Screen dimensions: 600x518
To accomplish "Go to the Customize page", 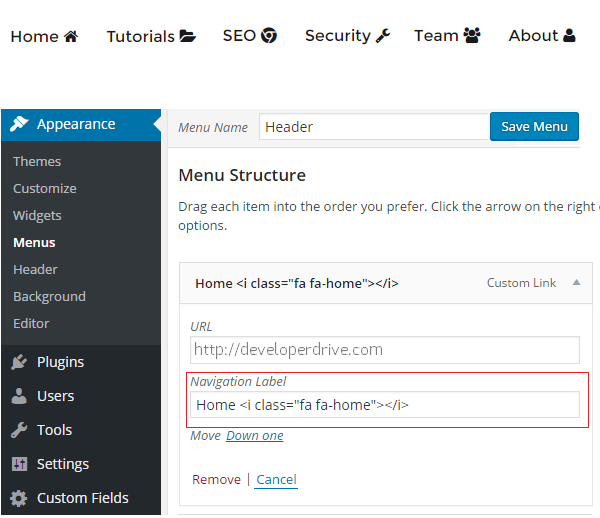I will [45, 188].
